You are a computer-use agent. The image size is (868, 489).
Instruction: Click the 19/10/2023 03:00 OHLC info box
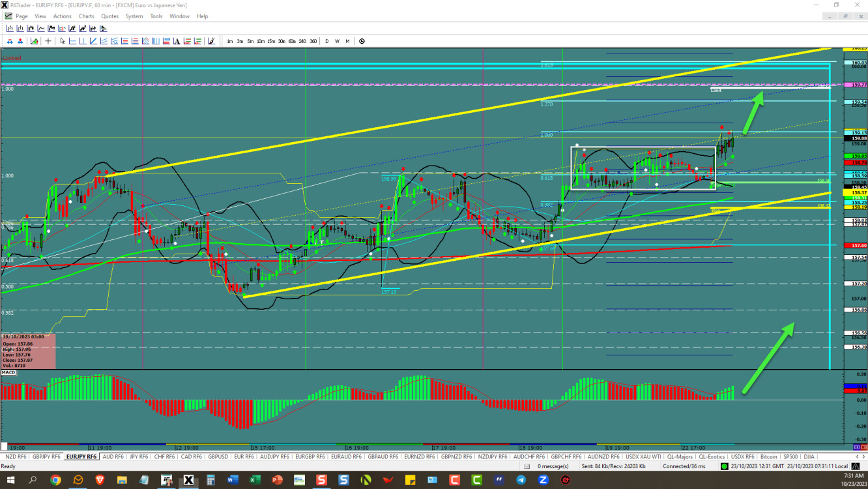coord(28,351)
